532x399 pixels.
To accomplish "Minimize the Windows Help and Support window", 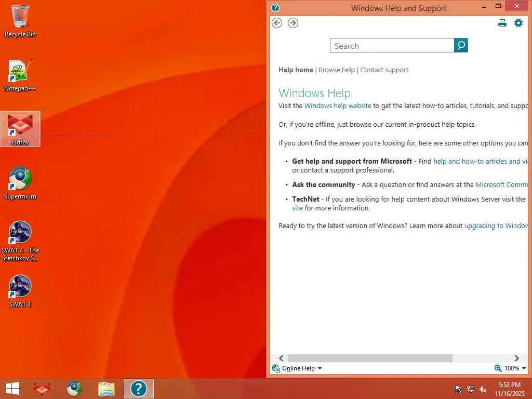I will (x=484, y=6).
